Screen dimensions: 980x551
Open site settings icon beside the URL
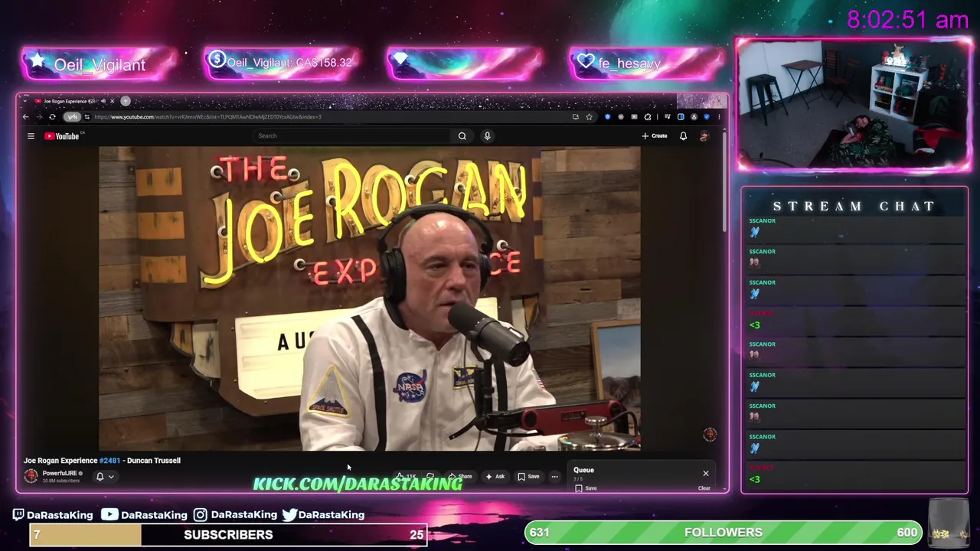pyautogui.click(x=87, y=117)
